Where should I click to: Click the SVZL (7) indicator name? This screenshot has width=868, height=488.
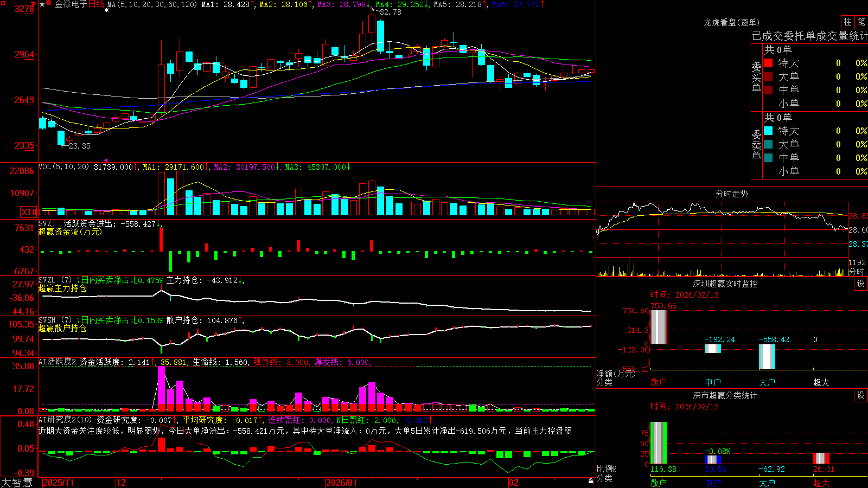tap(55, 280)
